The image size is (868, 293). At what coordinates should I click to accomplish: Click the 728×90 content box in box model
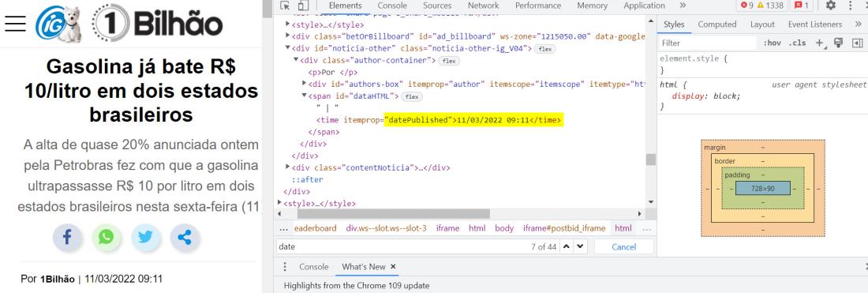(x=762, y=188)
